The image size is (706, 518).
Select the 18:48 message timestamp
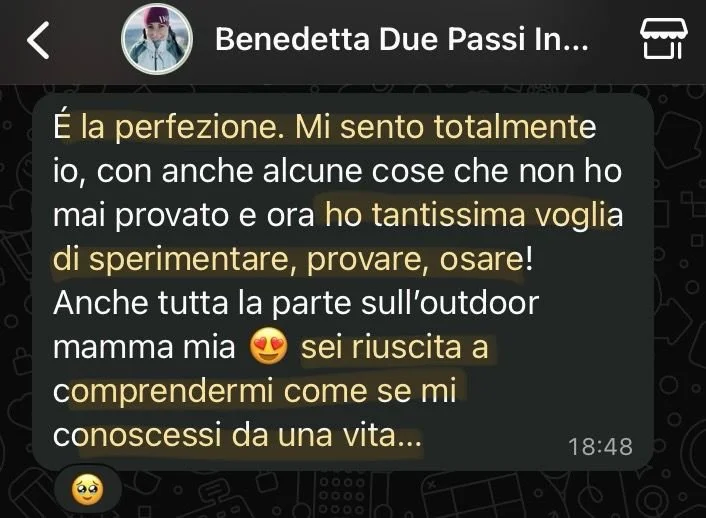[600, 447]
